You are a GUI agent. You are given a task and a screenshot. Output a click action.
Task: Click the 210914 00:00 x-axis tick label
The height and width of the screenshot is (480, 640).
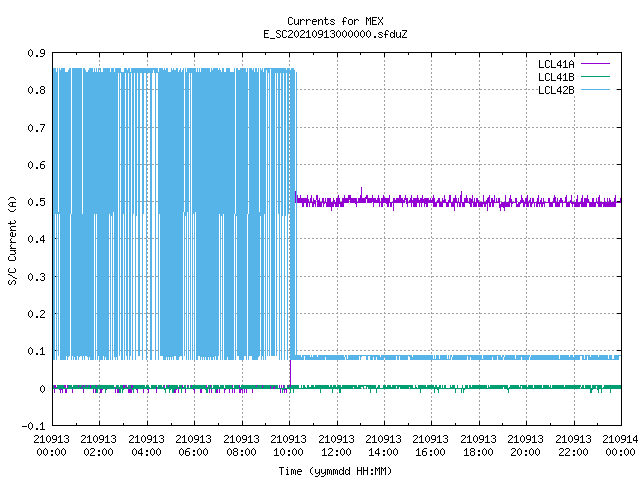[x=620, y=446]
